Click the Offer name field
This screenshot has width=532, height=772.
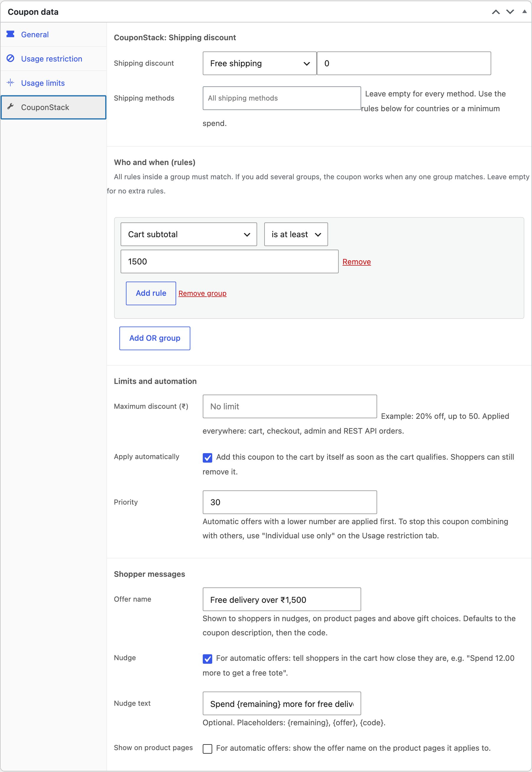pyautogui.click(x=282, y=600)
